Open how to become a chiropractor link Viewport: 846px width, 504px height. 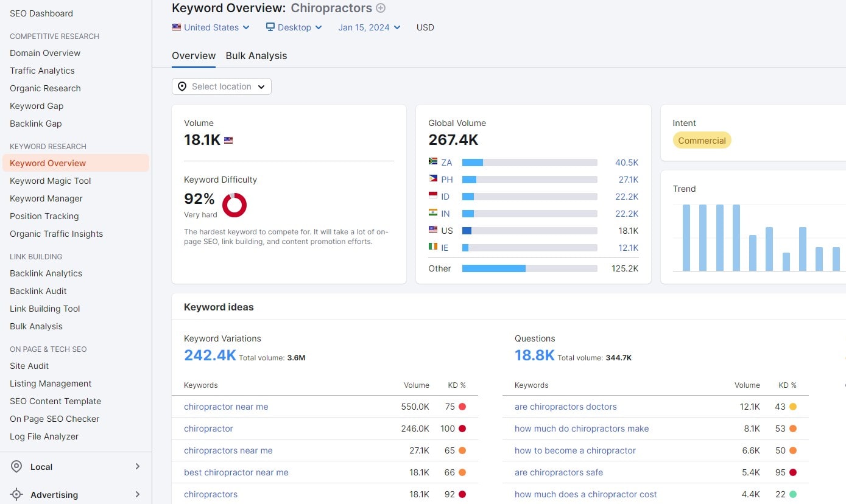pos(575,450)
